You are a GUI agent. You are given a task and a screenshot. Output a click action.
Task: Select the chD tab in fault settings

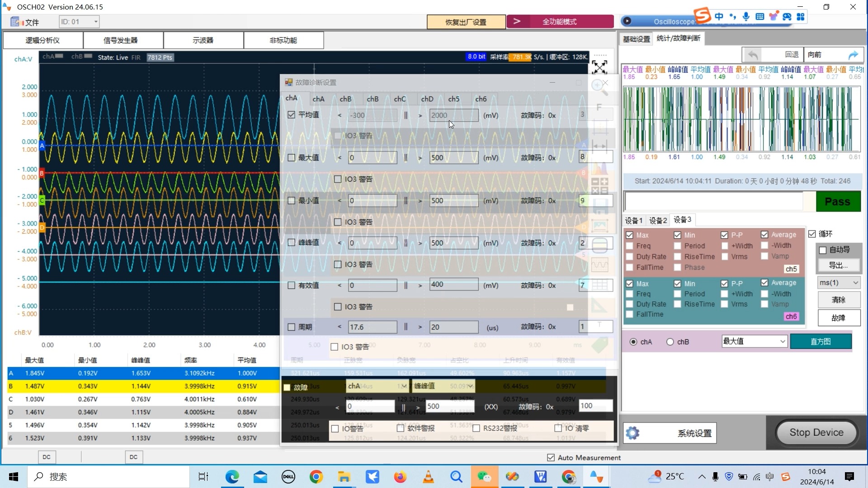(427, 99)
